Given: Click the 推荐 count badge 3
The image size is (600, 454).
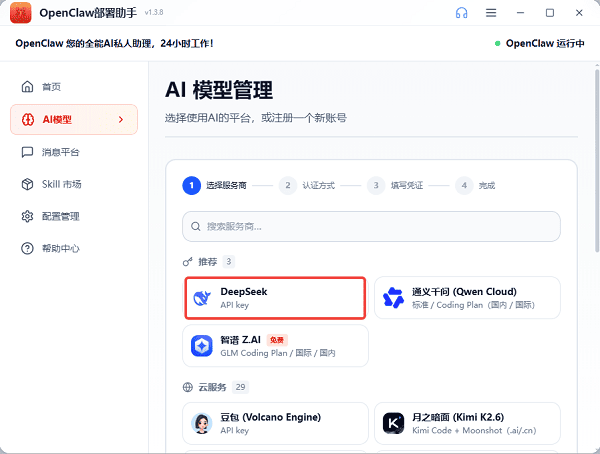Looking at the screenshot, I should coord(228,262).
